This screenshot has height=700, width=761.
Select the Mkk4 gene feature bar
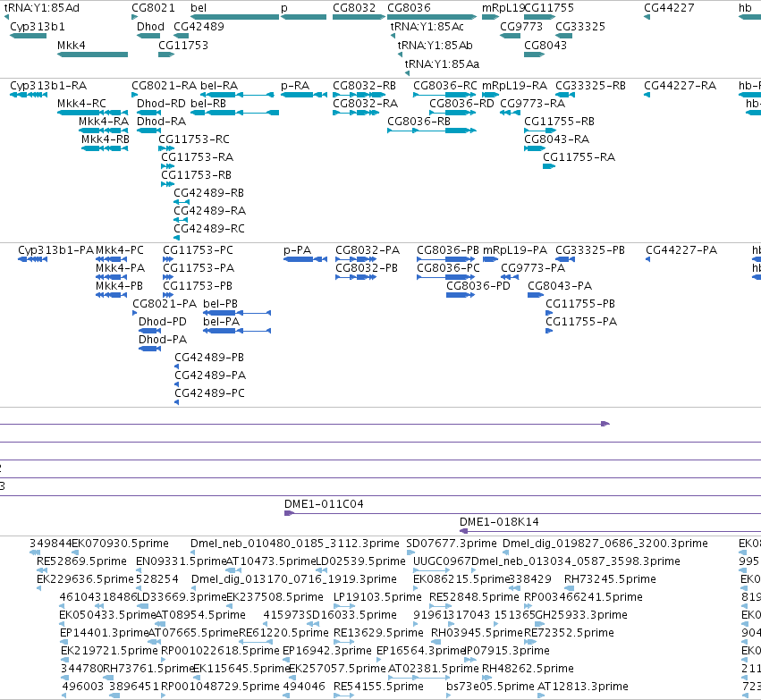(92, 55)
